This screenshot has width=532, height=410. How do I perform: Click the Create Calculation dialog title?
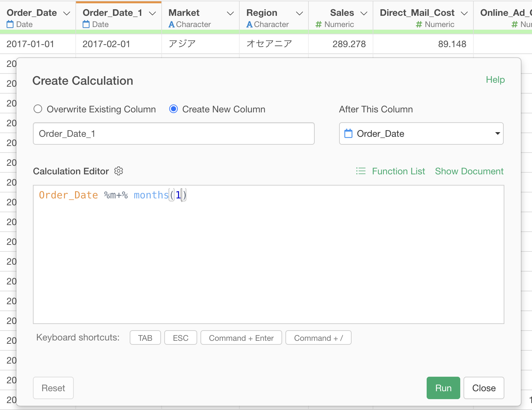[x=83, y=81]
